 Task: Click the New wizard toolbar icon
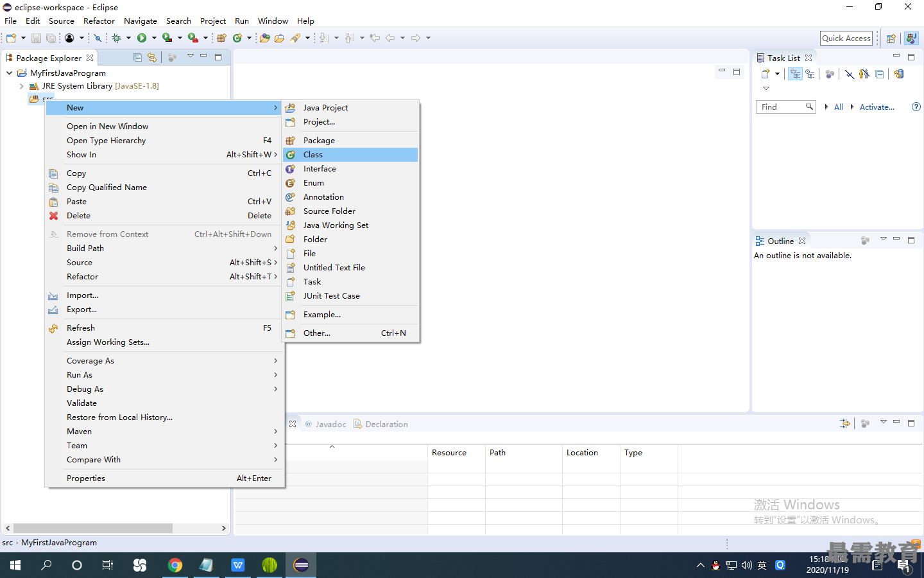(11, 38)
